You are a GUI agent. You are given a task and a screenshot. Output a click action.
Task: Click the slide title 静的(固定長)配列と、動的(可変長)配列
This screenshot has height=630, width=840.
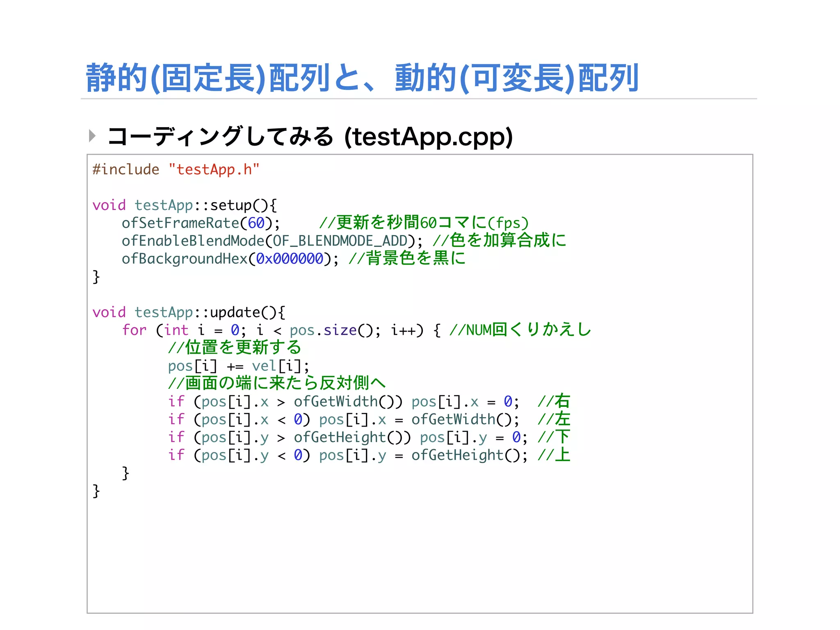click(362, 78)
